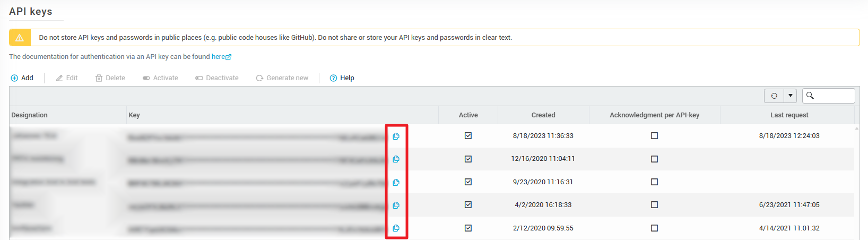Copy the API key created 4/2/2020
Screen dimensions: 868x240
coord(396,205)
